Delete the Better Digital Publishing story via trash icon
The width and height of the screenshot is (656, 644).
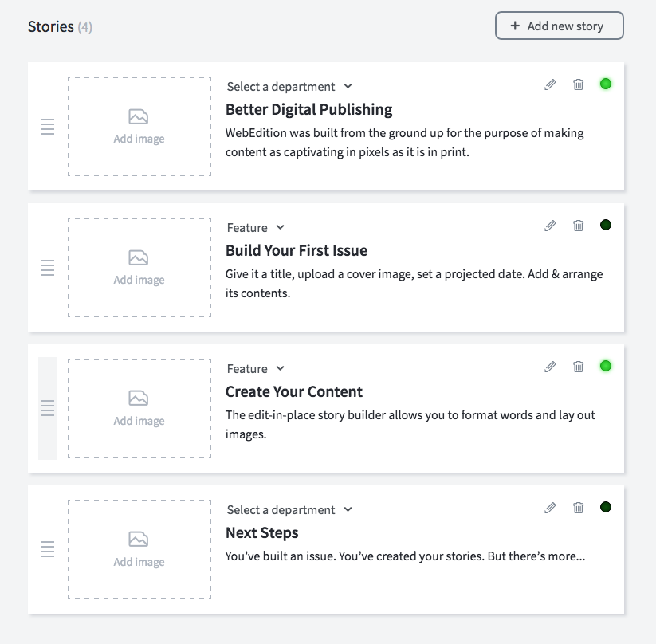point(579,84)
